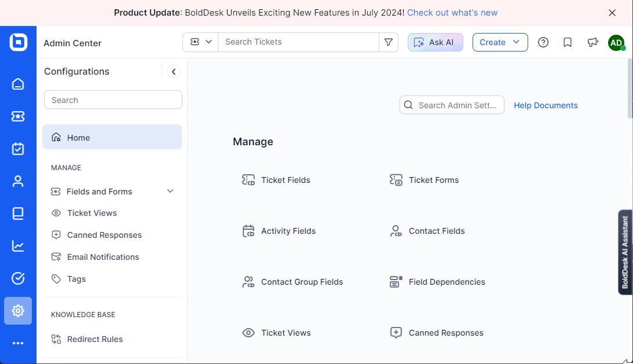The width and height of the screenshot is (633, 364).
Task: Open the Tickets icon in left rail
Action: click(18, 117)
